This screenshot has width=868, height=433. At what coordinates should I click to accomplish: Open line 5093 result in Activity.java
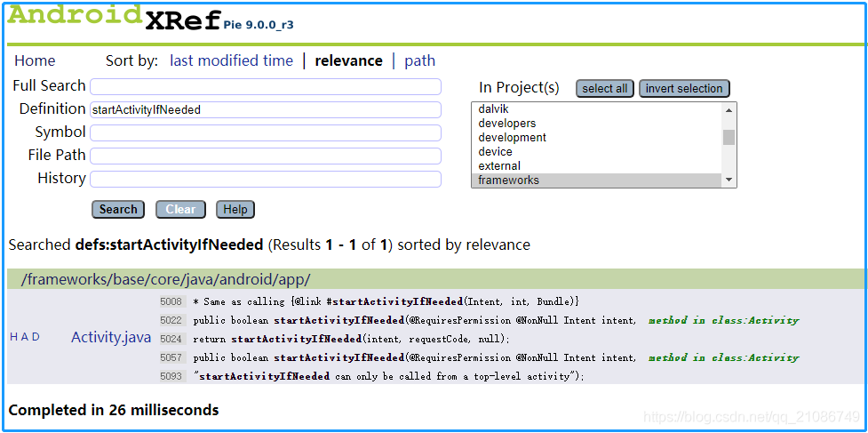171,376
